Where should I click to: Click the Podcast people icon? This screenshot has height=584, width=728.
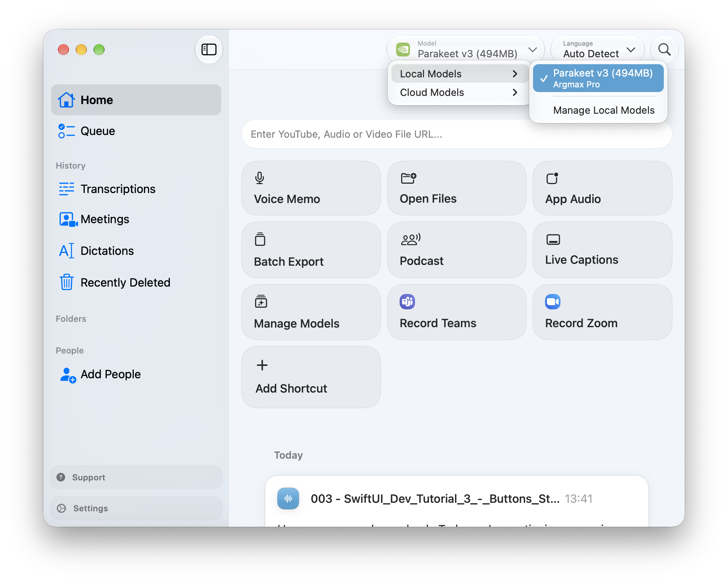pyautogui.click(x=410, y=239)
